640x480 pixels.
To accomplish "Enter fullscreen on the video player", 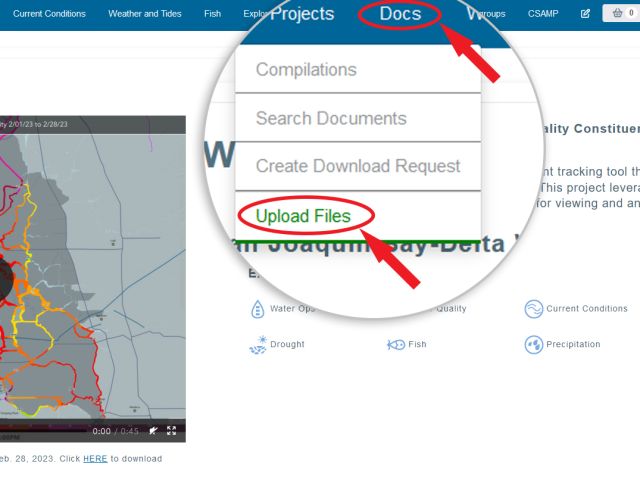I will tap(171, 431).
